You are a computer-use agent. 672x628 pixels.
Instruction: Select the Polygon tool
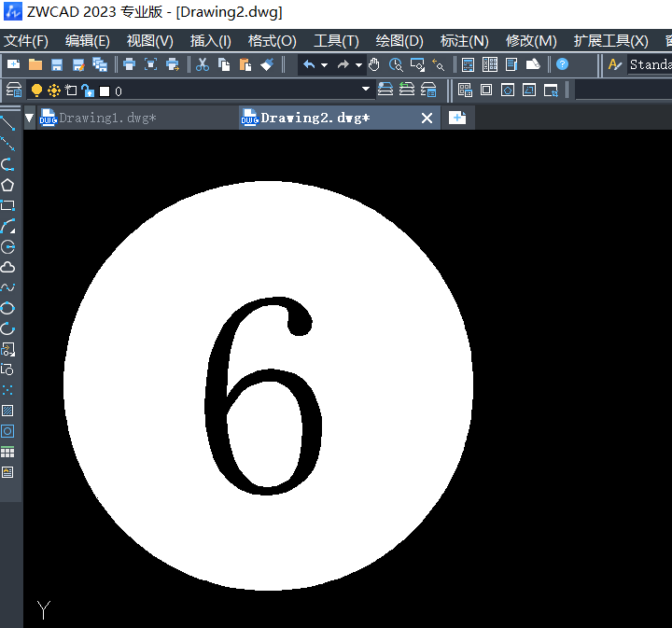click(x=7, y=185)
